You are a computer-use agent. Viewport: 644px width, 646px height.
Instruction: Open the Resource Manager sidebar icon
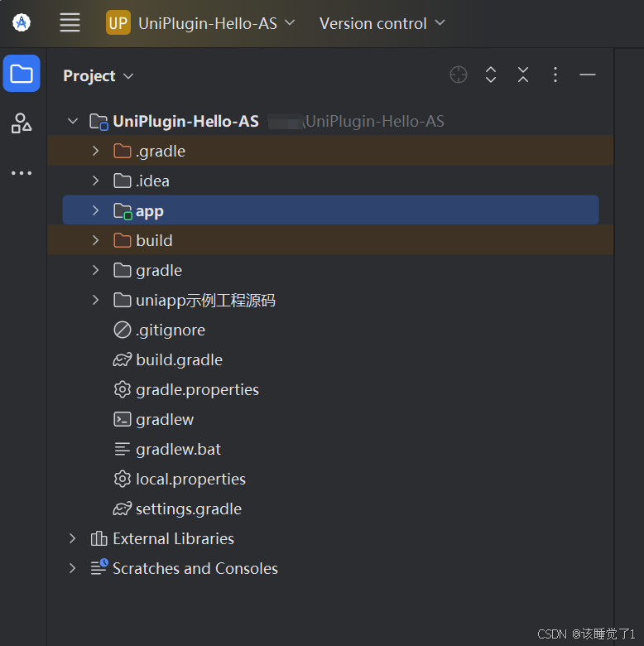(22, 123)
